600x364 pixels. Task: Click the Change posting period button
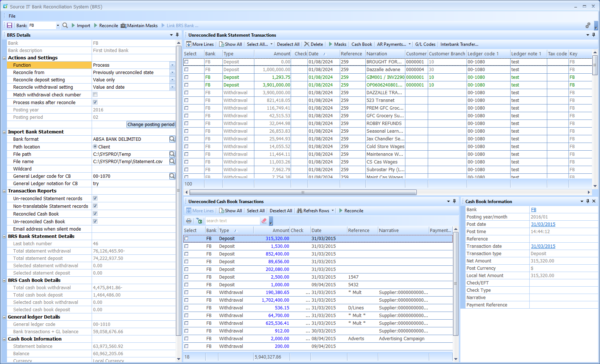(151, 125)
